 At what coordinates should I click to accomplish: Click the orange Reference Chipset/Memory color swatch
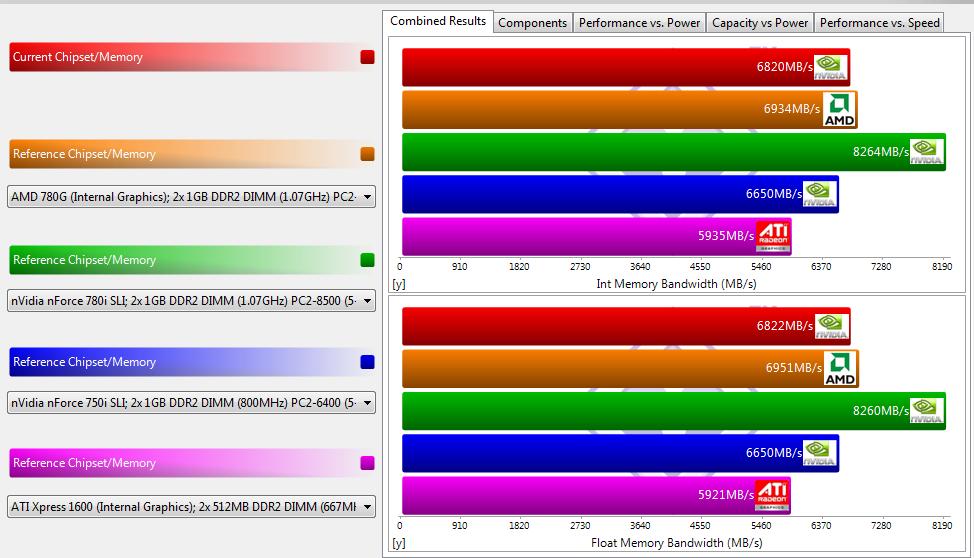367,154
